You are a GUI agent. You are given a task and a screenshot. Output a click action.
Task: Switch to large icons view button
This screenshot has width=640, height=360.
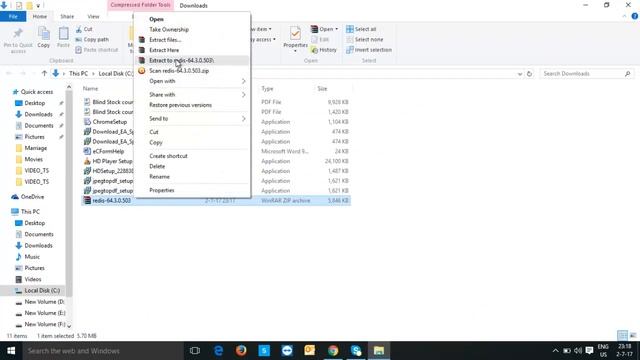pyautogui.click(x=633, y=336)
